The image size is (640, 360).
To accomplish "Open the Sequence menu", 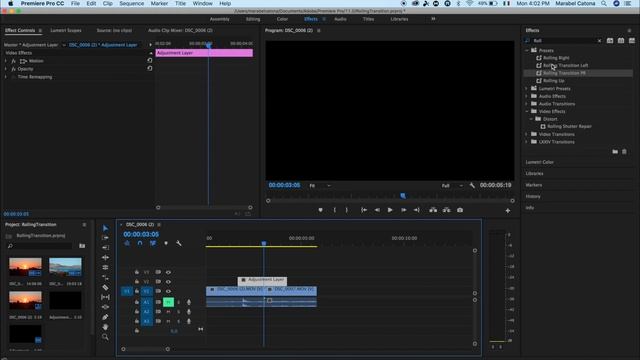I will 131,3.
